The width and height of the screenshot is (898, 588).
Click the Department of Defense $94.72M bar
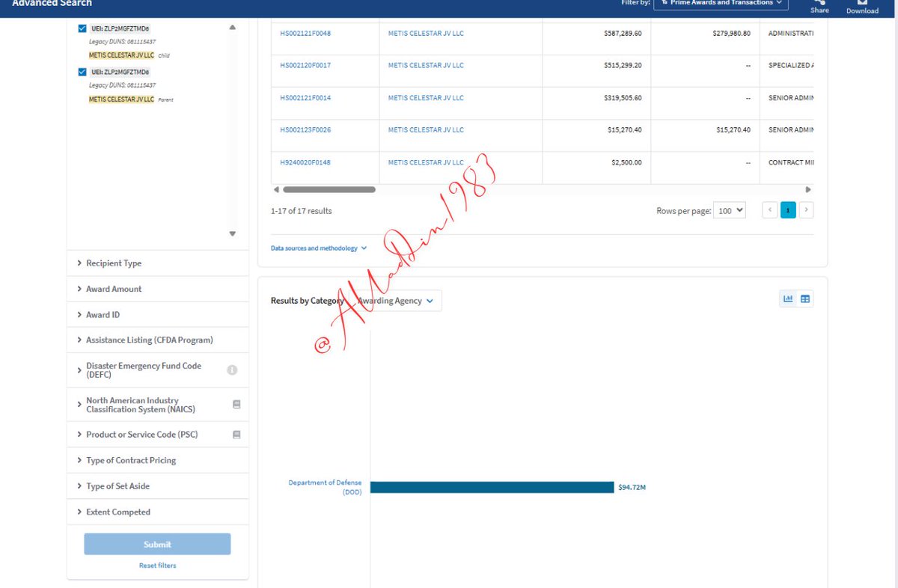point(492,487)
